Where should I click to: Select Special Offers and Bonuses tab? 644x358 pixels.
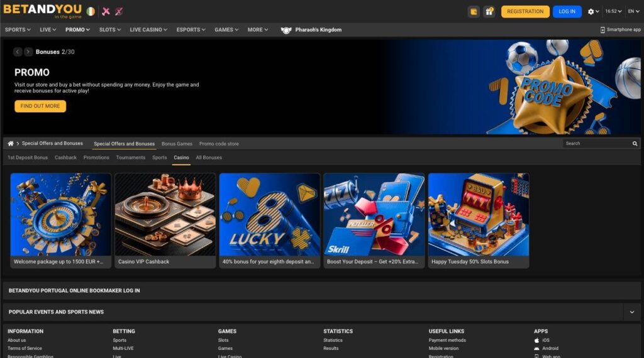tap(124, 144)
